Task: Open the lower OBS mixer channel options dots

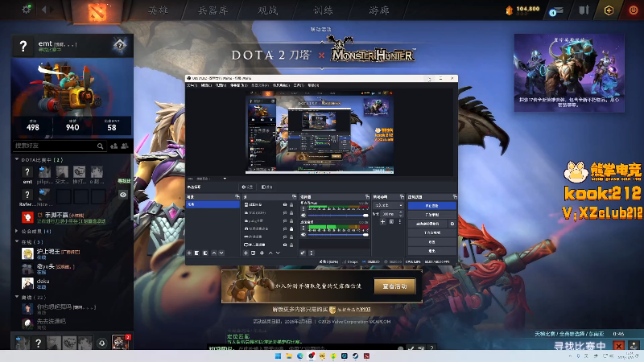Action: pos(303,228)
